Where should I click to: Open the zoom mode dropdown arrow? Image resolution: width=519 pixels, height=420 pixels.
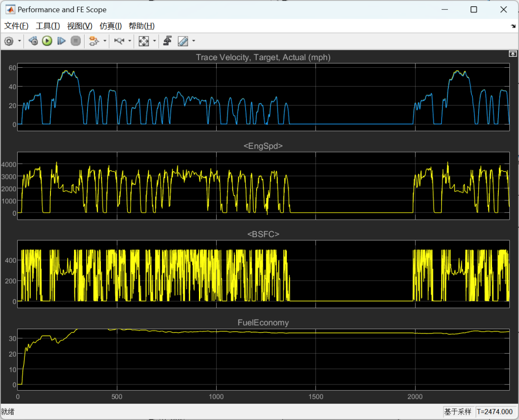130,41
